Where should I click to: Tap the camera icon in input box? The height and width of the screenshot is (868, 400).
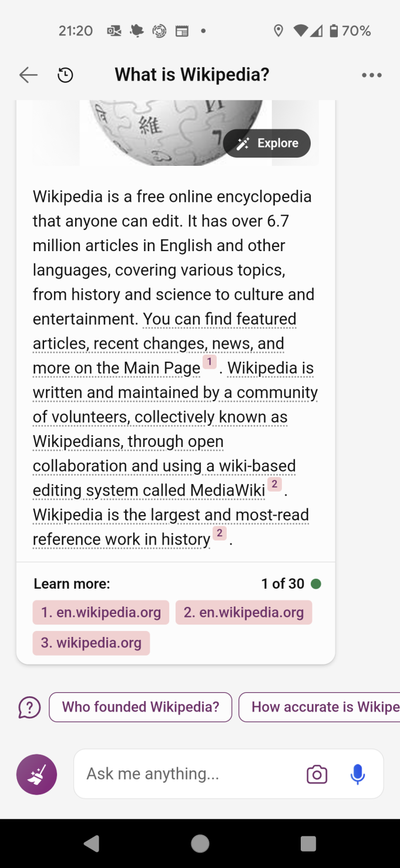317,774
